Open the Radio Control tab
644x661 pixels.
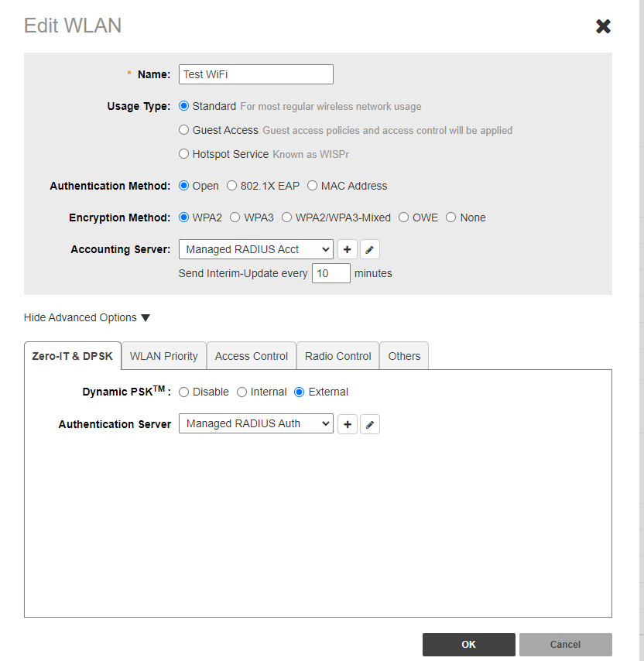(338, 356)
